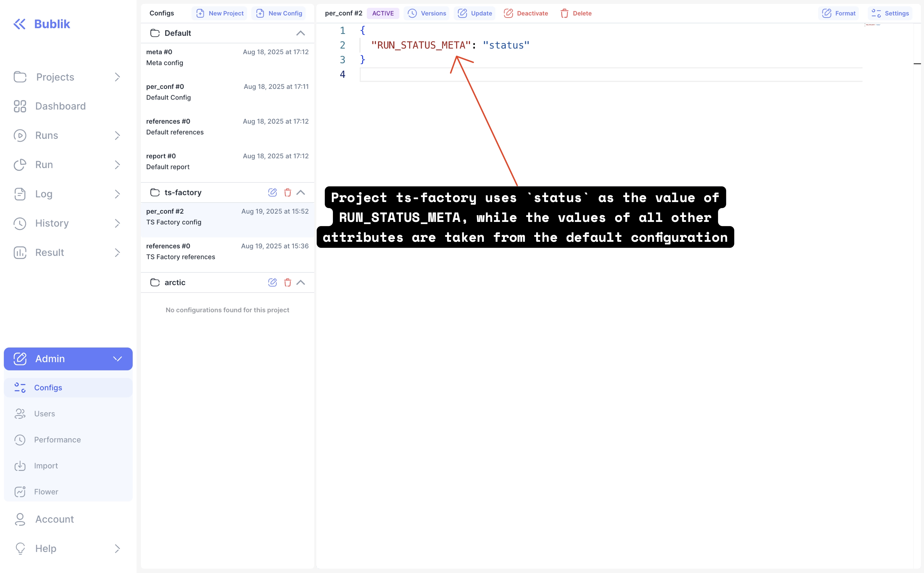
Task: Delete the arctic project via its trash icon
Action: [288, 282]
